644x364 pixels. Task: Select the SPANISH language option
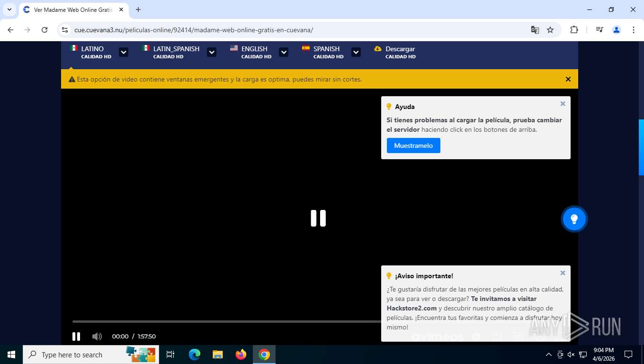[x=328, y=52]
